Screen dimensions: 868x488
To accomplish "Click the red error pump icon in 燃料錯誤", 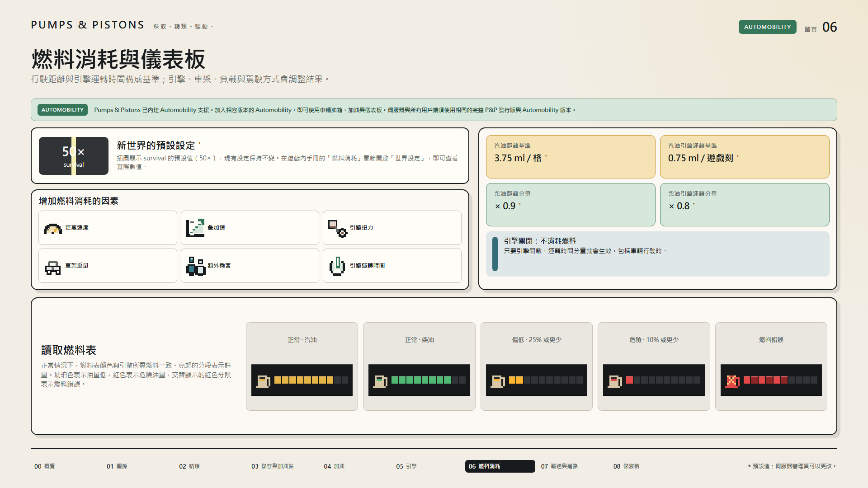I will (732, 381).
